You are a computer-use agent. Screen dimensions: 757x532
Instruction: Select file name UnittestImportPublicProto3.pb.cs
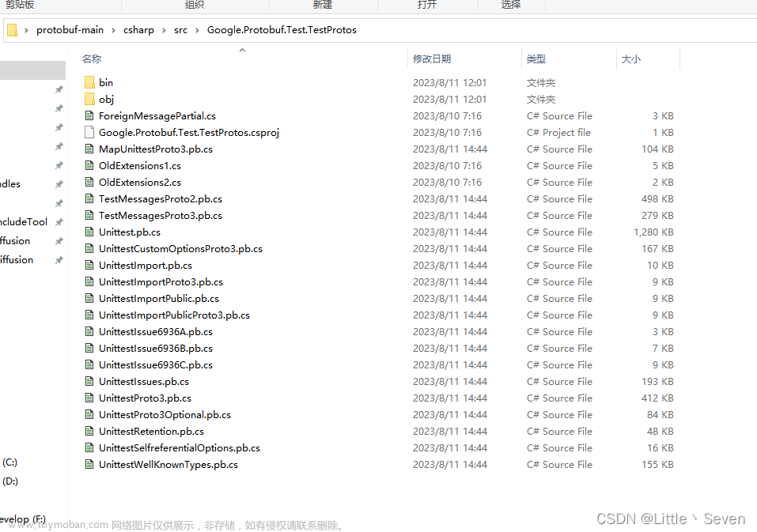[174, 315]
